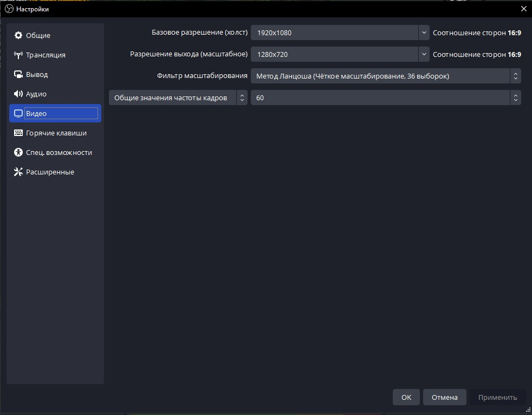Image resolution: width=532 pixels, height=415 pixels.
Task: Click the OBS logo in title bar
Action: pyautogui.click(x=9, y=9)
